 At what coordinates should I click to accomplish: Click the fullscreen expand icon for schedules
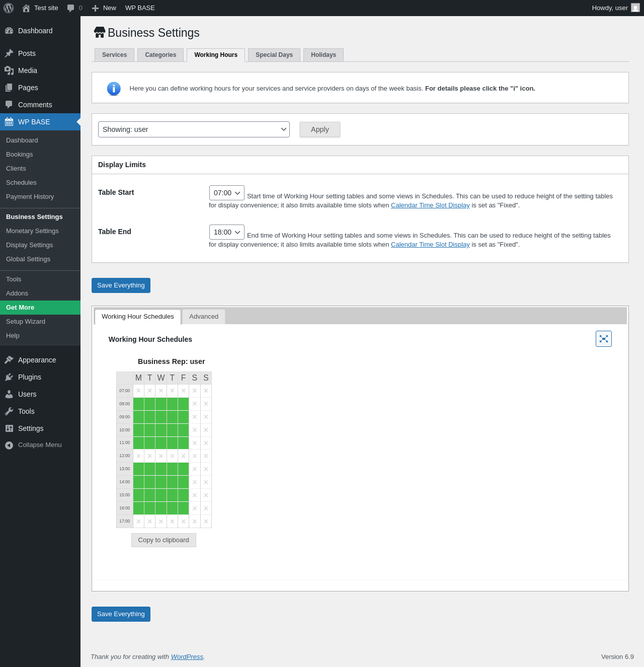[603, 339]
